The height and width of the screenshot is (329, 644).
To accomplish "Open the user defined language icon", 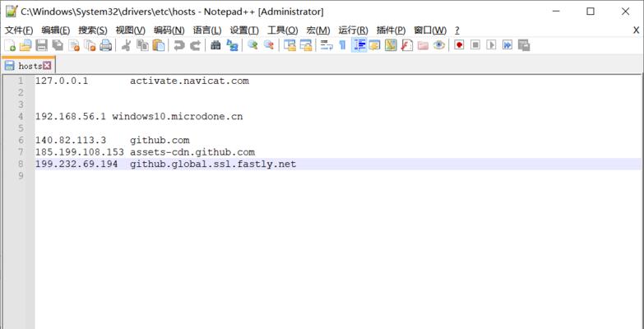I will [x=374, y=45].
